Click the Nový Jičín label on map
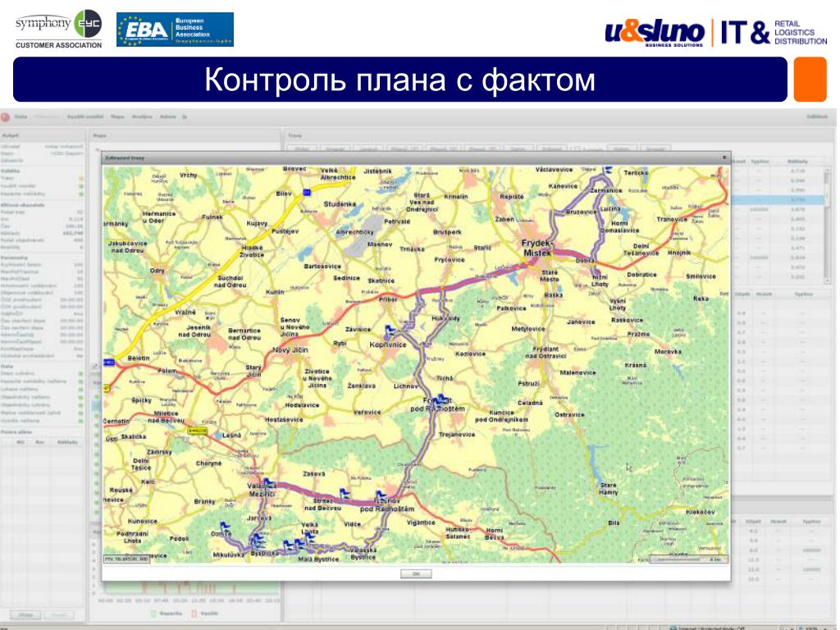Image resolution: width=840 pixels, height=630 pixels. point(290,349)
